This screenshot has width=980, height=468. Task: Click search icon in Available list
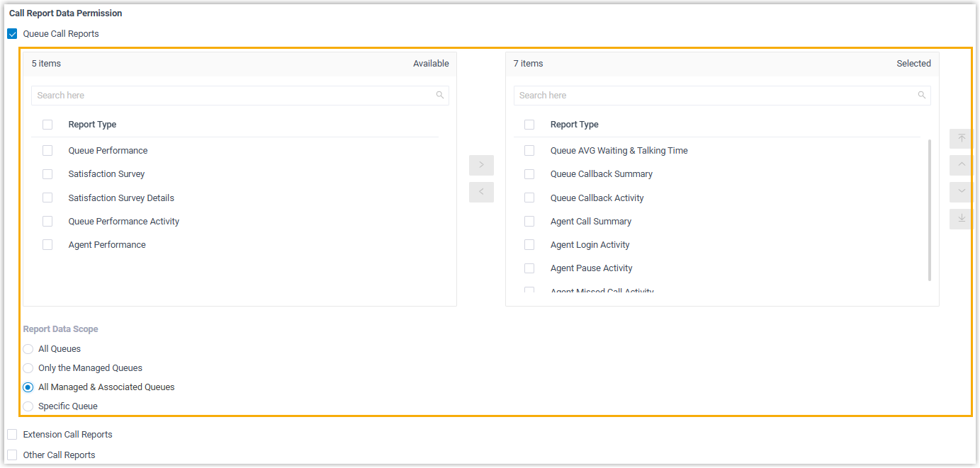point(440,96)
